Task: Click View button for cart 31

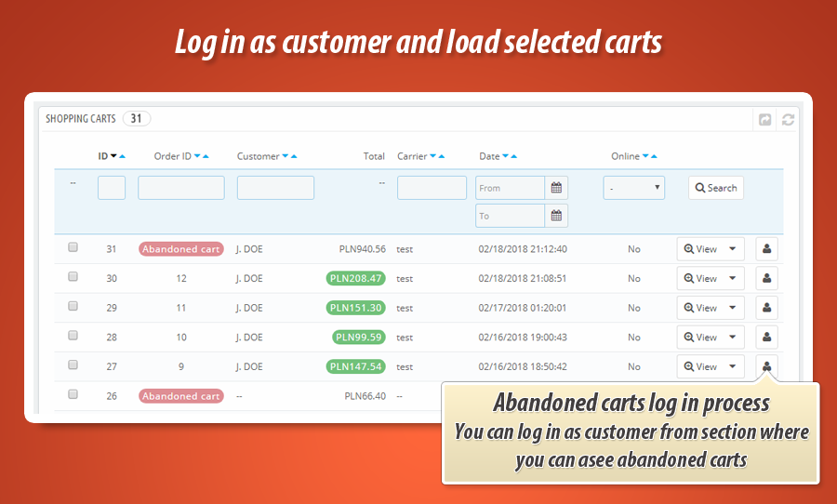Action: (700, 249)
